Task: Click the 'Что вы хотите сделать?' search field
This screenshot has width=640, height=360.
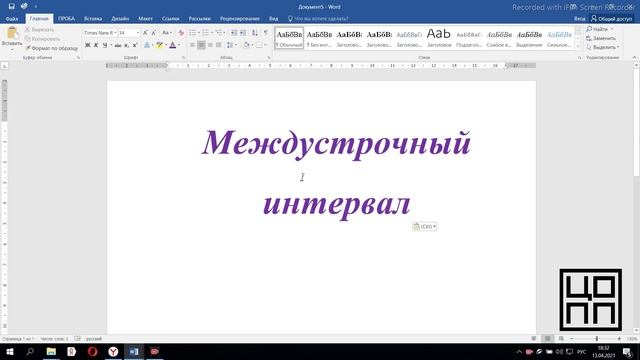Action: click(318, 19)
